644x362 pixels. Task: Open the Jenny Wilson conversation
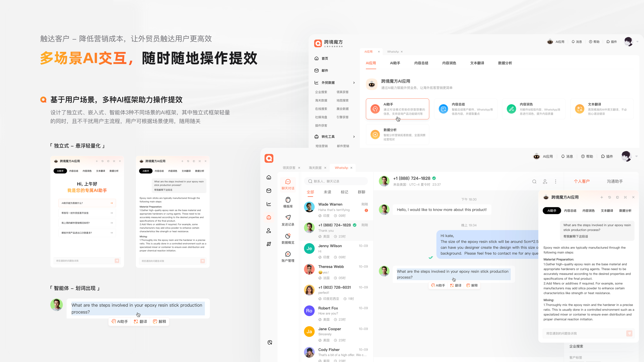click(x=336, y=251)
